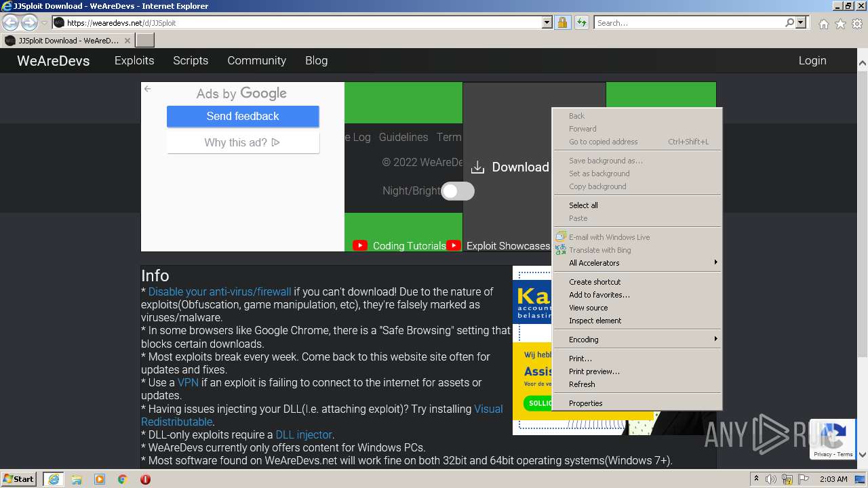Close the JJSploit Download tab
The height and width of the screenshot is (488, 868).
[x=127, y=41]
